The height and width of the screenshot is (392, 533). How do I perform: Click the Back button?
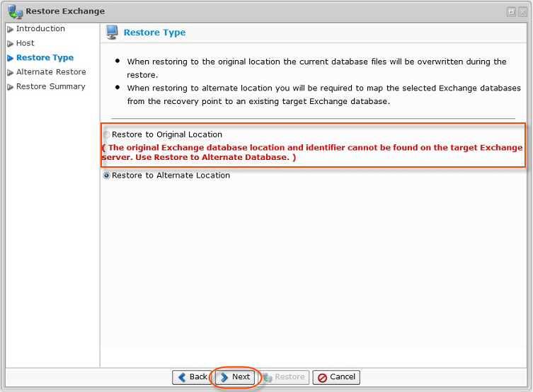(192, 377)
